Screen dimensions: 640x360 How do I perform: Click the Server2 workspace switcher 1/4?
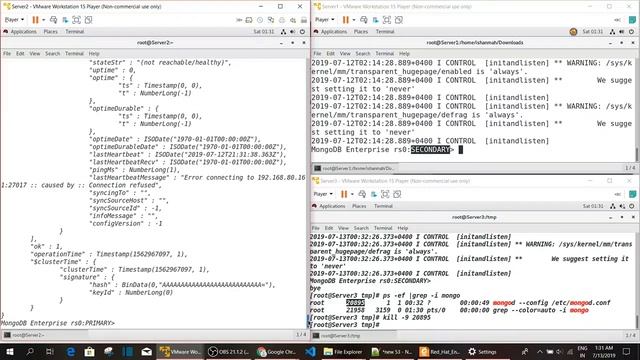point(301,335)
